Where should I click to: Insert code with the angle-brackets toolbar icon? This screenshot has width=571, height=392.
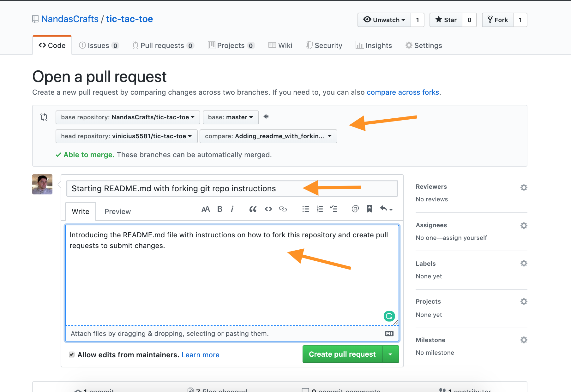(x=268, y=209)
